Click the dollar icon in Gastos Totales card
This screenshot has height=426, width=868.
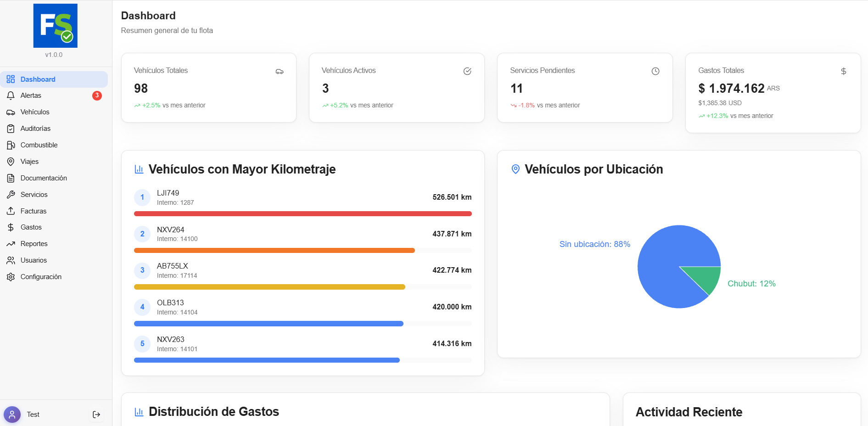coord(844,71)
